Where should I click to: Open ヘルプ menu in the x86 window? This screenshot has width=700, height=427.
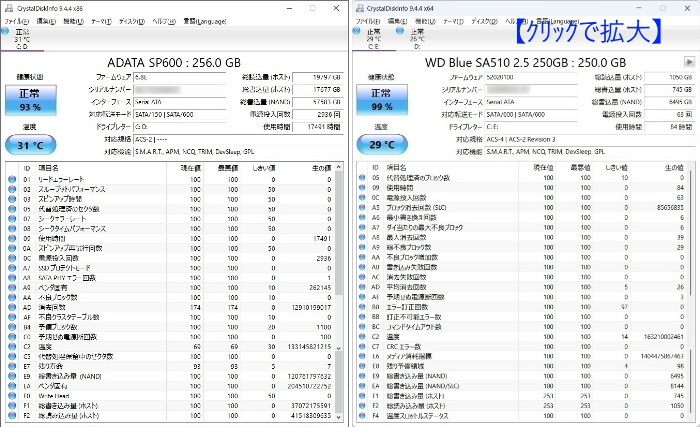[164, 21]
